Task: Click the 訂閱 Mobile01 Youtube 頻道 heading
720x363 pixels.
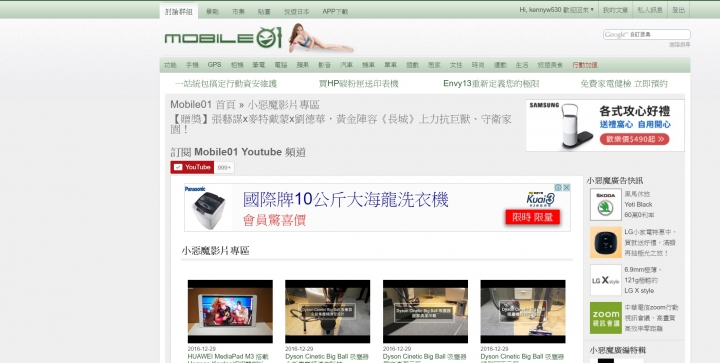Action: pyautogui.click(x=238, y=152)
